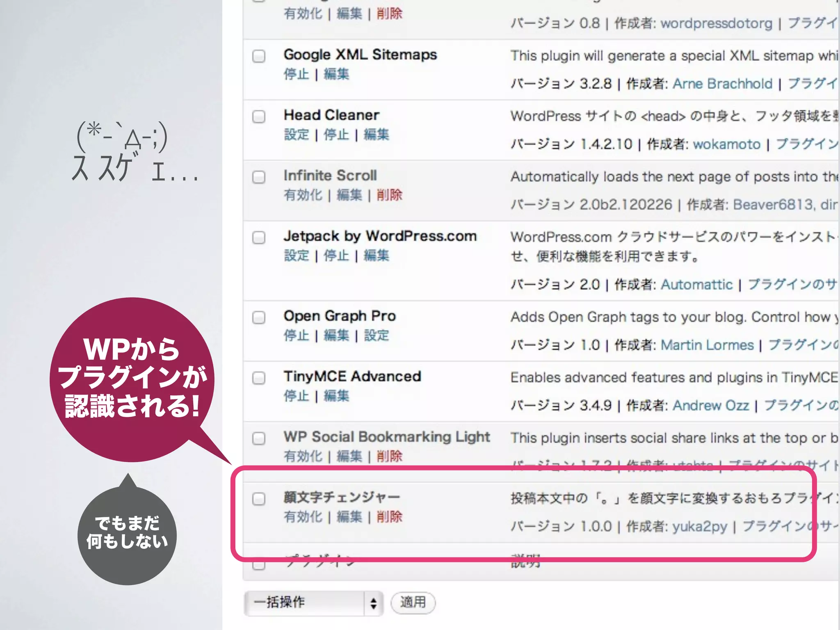
Task: Visit author link Automattic
Action: (697, 285)
